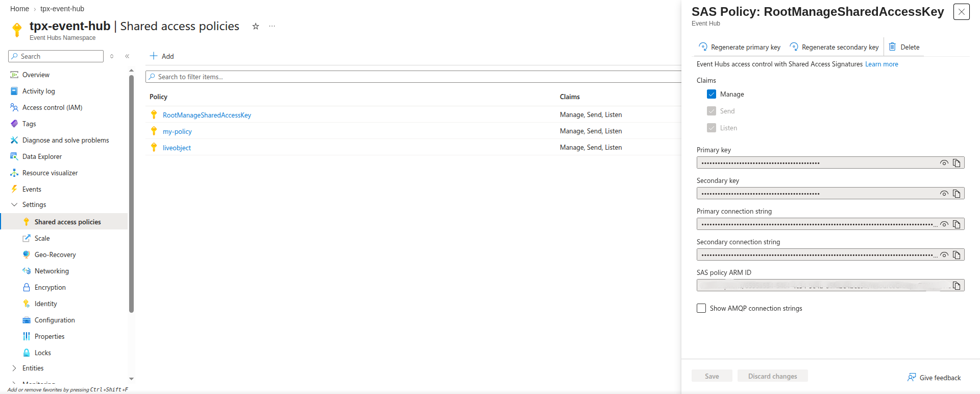Image resolution: width=980 pixels, height=394 pixels.
Task: Sort by the Policy column header
Action: pos(158,97)
